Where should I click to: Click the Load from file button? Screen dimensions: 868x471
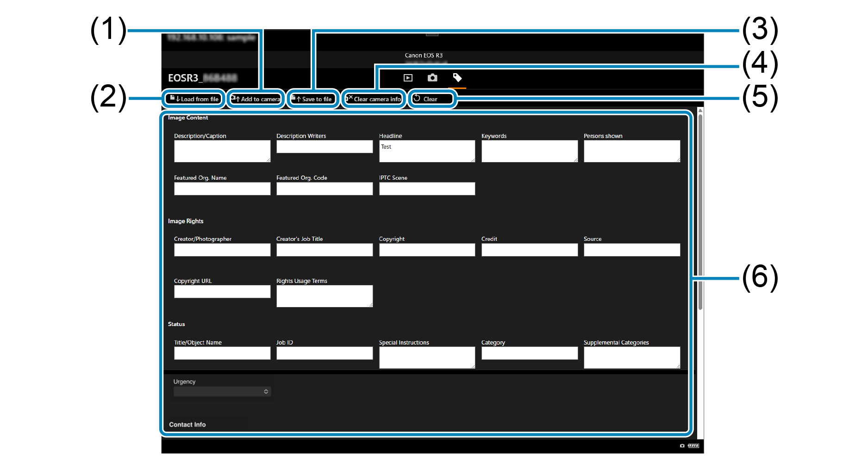(x=194, y=99)
